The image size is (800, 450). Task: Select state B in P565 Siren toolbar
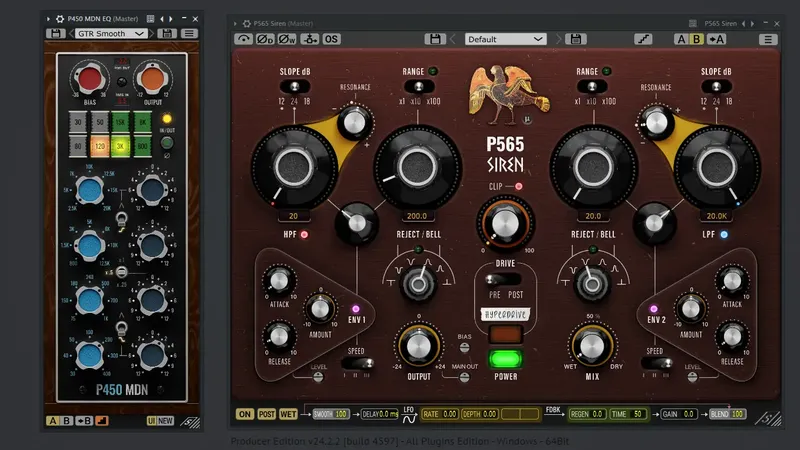coord(696,39)
